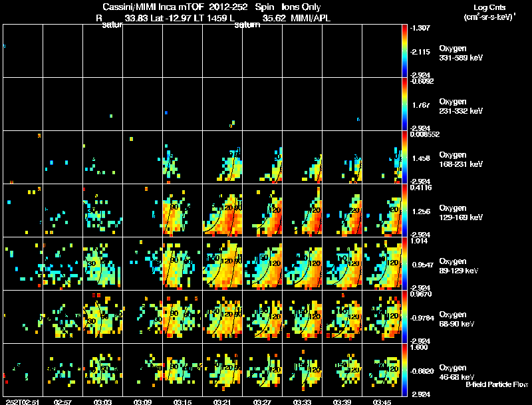Click the '0.4116' colorbar maximum value
The height and width of the screenshot is (405, 532).
click(421, 188)
